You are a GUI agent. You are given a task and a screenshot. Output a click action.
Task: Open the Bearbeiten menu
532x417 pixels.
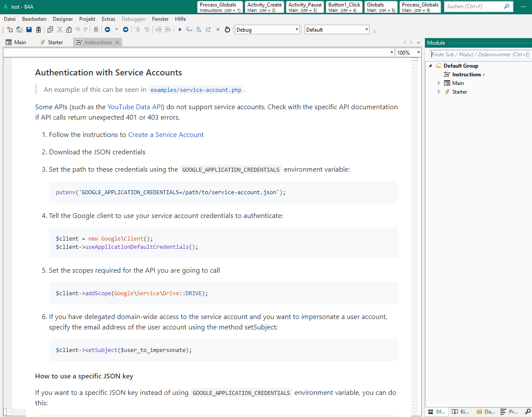(x=34, y=19)
